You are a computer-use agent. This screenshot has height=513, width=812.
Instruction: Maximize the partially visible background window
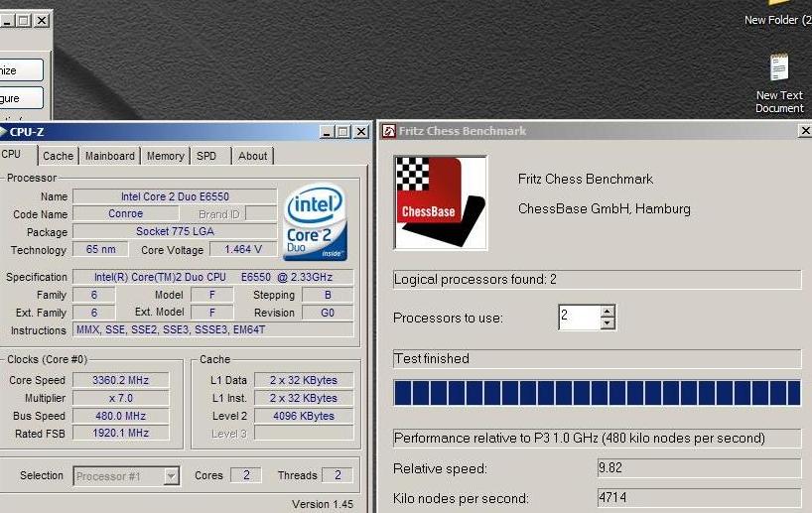coord(23,21)
